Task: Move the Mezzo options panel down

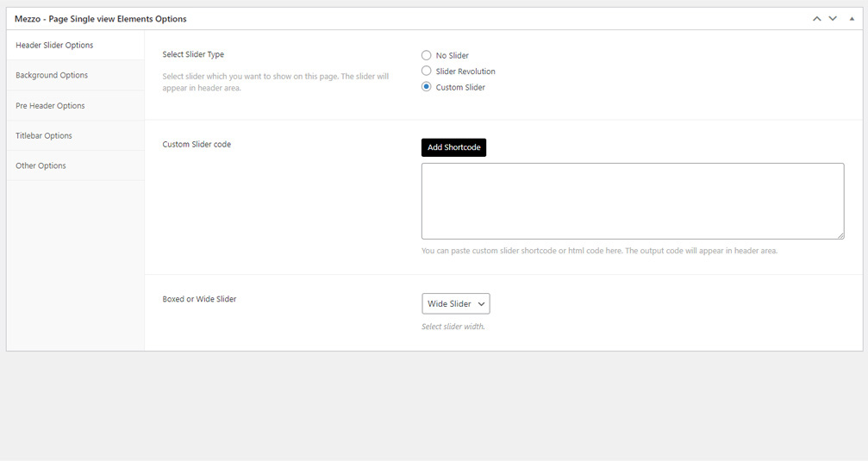Action: (x=833, y=18)
